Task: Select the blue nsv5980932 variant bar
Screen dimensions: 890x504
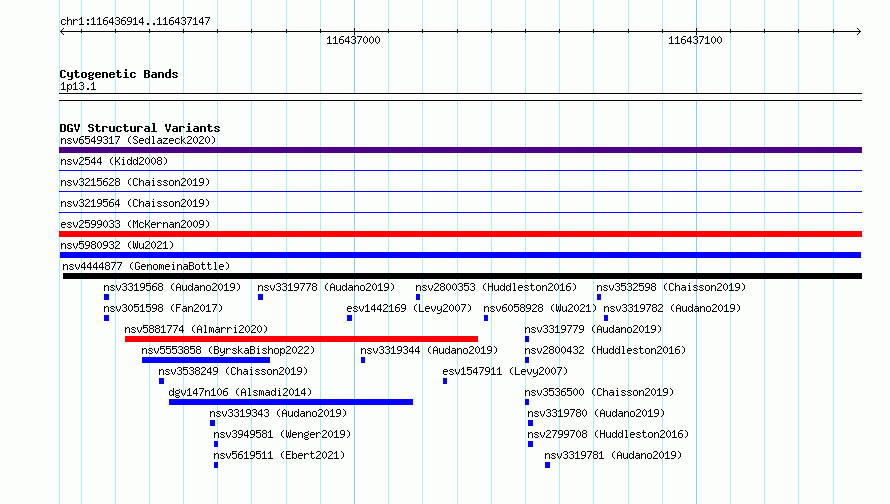Action: 460,255
